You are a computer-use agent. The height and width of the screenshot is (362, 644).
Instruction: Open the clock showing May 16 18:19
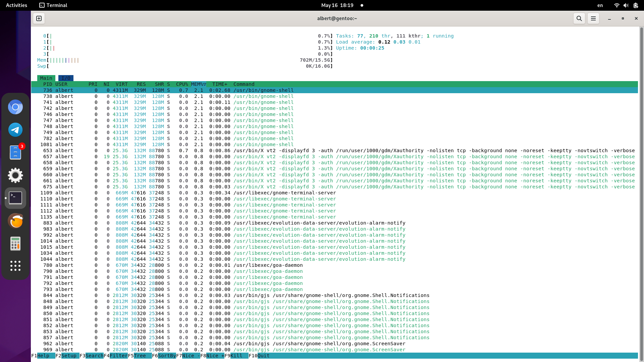337,5
